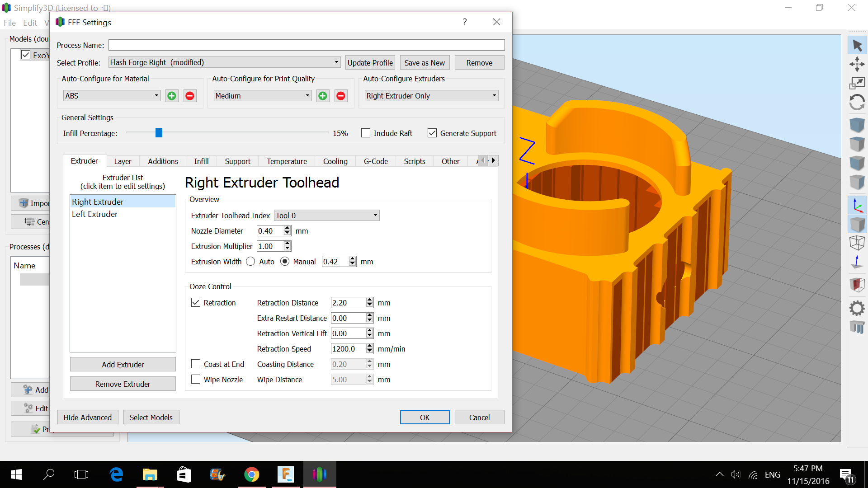Activate the rotate models tool
Screen dimensions: 868x488
click(857, 103)
